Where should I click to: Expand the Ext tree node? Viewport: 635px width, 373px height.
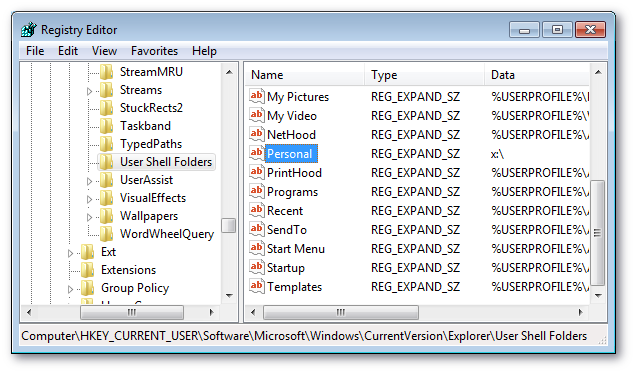(70, 253)
